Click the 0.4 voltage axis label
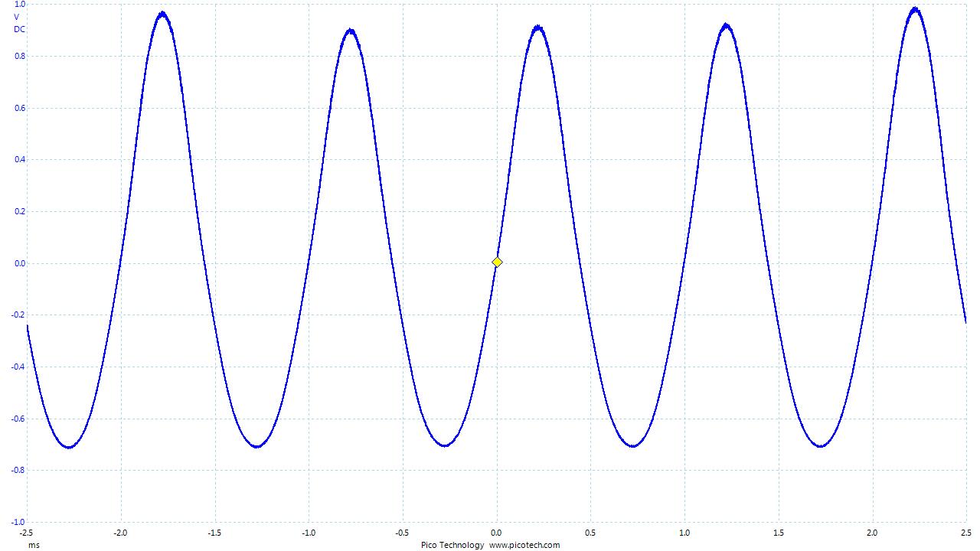Screen dimensions: 980x551 coord(19,159)
